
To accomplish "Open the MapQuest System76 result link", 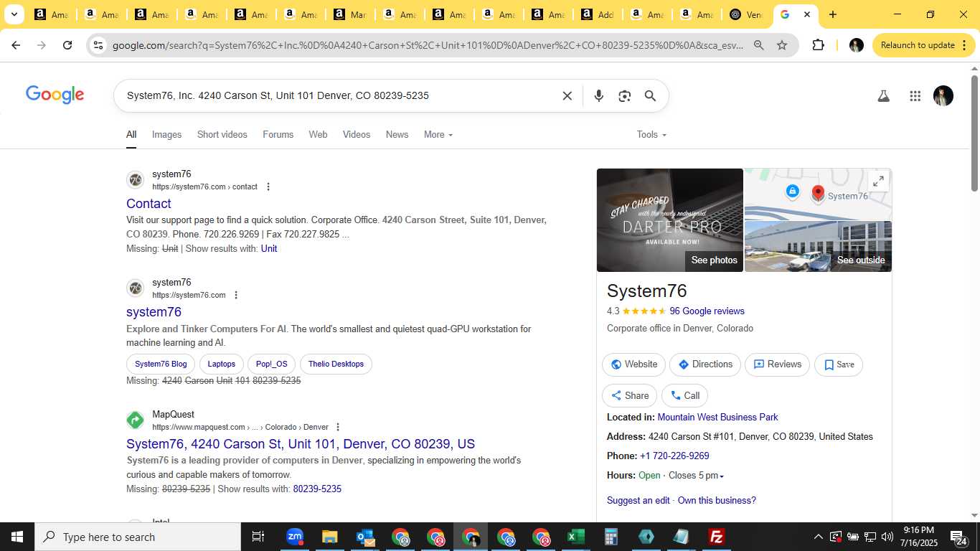I will tap(301, 444).
